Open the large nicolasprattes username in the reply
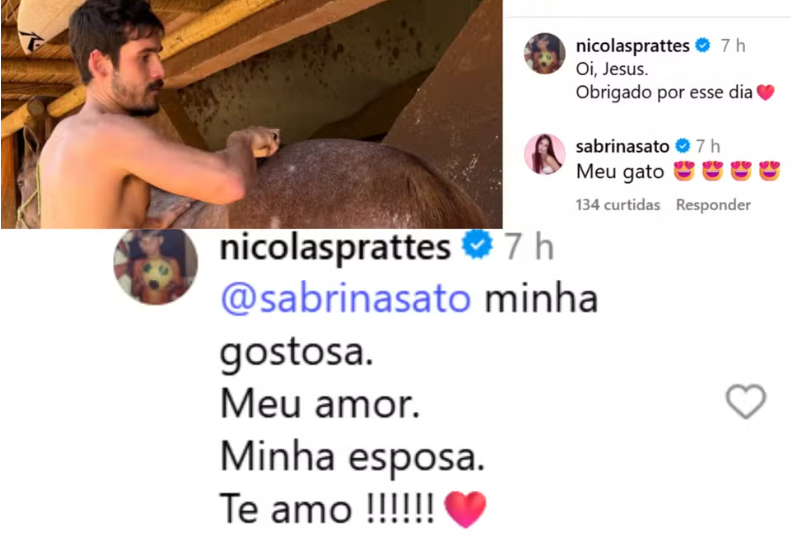The width and height of the screenshot is (791, 545). tap(335, 248)
